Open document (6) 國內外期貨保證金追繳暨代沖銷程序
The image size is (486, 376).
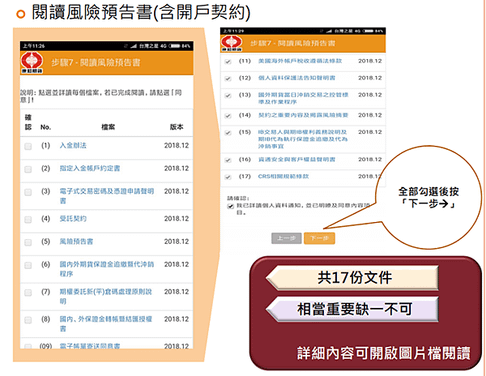pyautogui.click(x=107, y=269)
